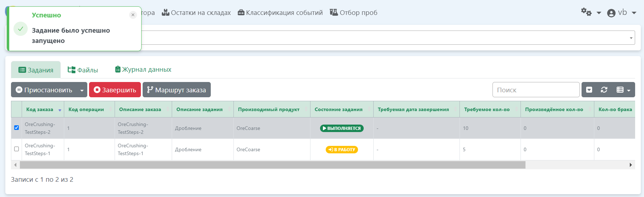The width and height of the screenshot is (644, 197).
Task: Sort by Код операции column header
Action: 89,109
